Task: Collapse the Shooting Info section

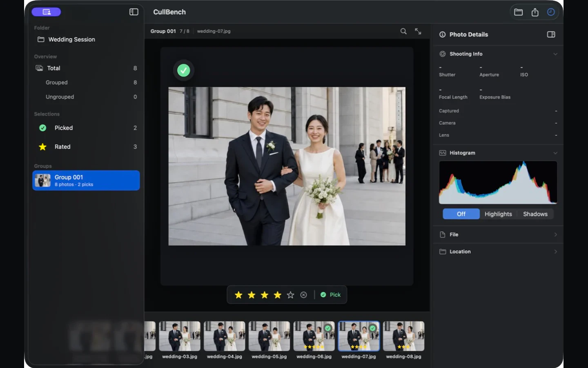Action: coord(555,54)
